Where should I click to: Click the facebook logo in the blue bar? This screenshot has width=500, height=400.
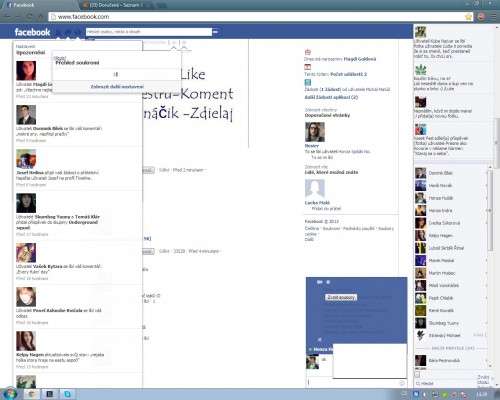coord(32,32)
